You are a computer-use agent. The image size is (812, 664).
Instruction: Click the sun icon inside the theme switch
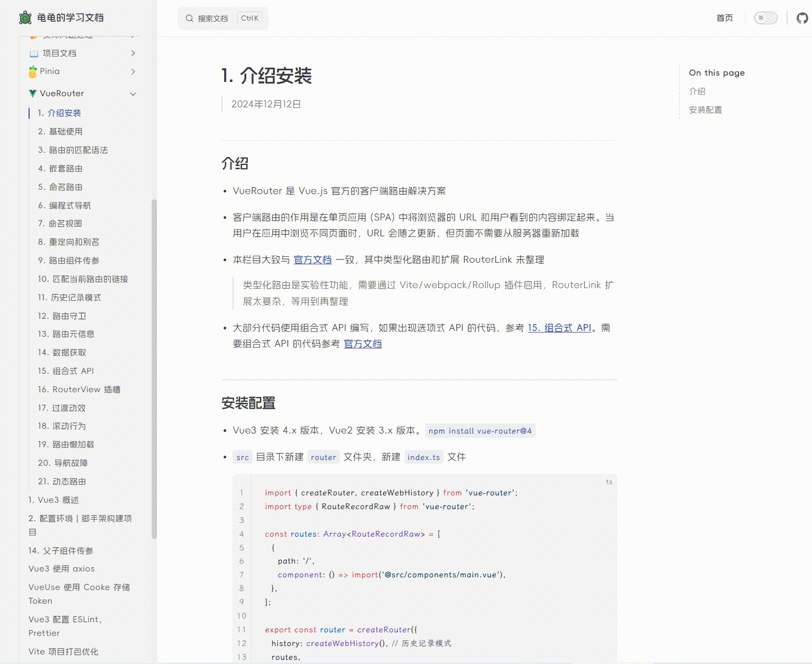click(761, 17)
